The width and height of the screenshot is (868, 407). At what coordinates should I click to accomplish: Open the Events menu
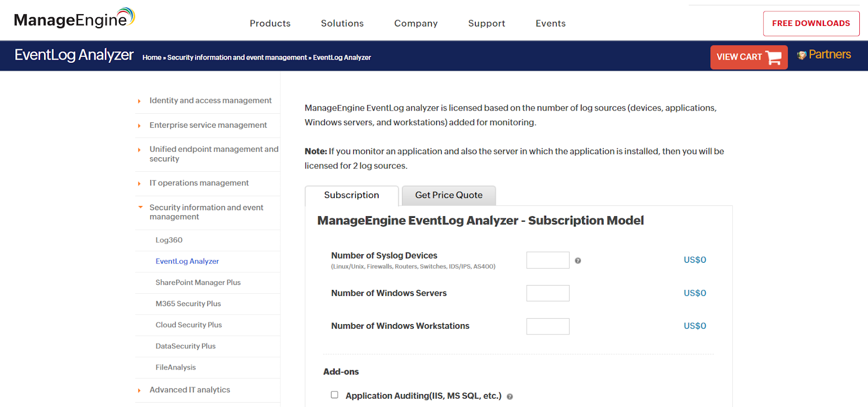tap(551, 23)
